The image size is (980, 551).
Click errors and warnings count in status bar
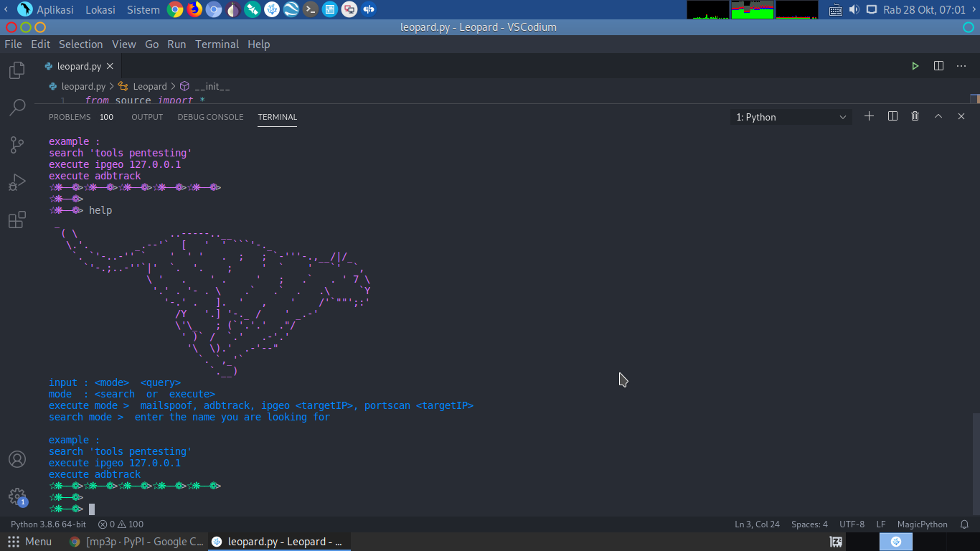point(121,524)
